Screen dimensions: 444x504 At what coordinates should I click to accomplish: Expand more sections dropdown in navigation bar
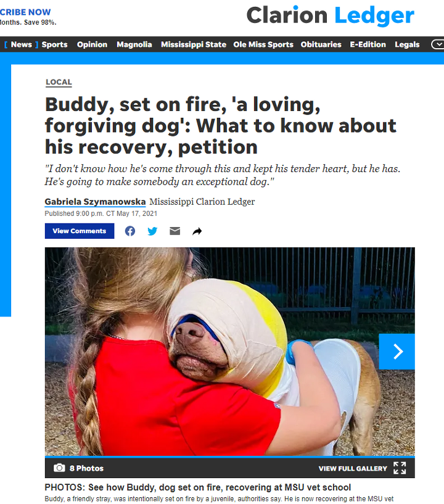pyautogui.click(x=438, y=44)
